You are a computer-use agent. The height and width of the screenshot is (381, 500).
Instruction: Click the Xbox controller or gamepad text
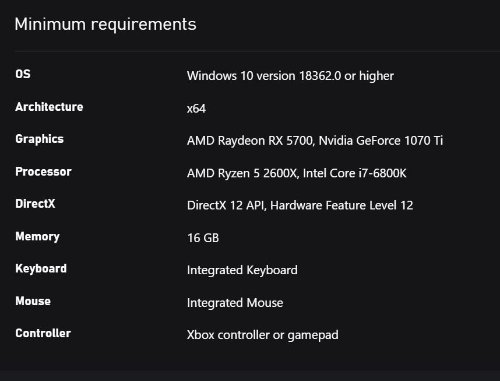tap(263, 335)
